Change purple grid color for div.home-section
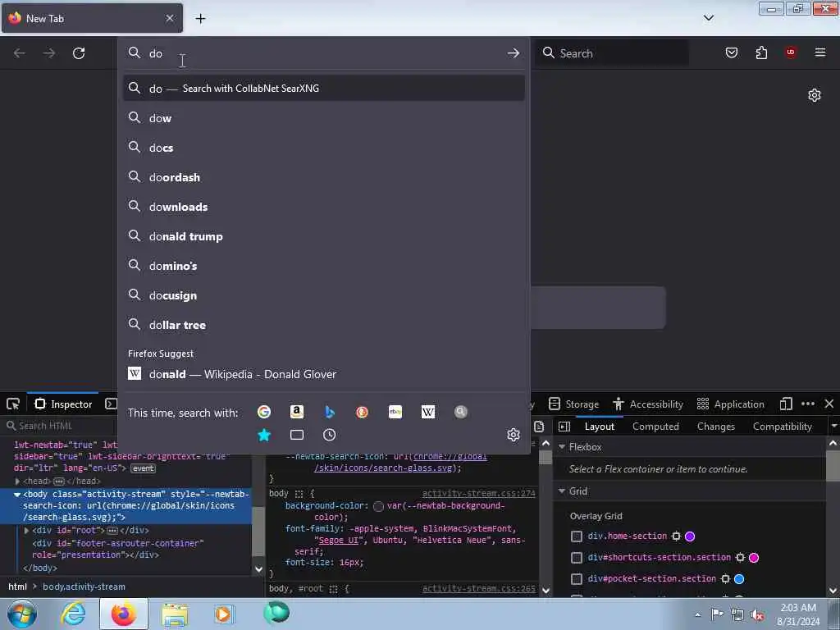This screenshot has width=840, height=630. point(690,536)
